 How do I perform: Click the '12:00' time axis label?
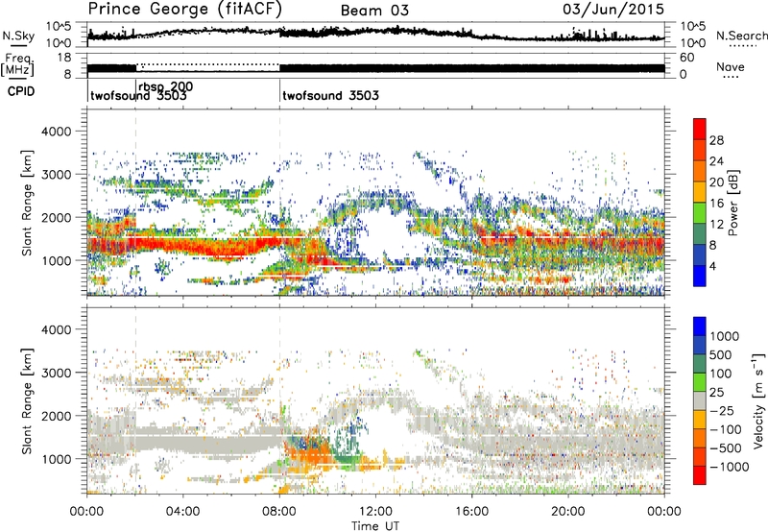coord(375,512)
